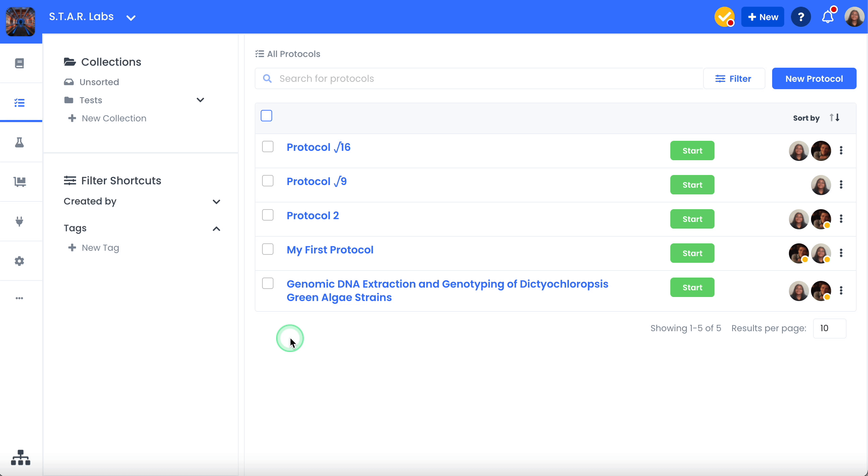Tick the checkbox for My First Protocol
This screenshot has width=868, height=476.
coord(267,249)
